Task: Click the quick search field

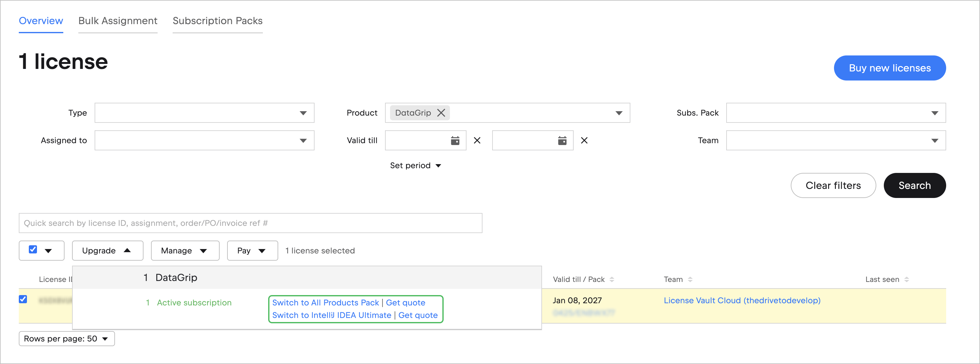Action: pyautogui.click(x=250, y=223)
